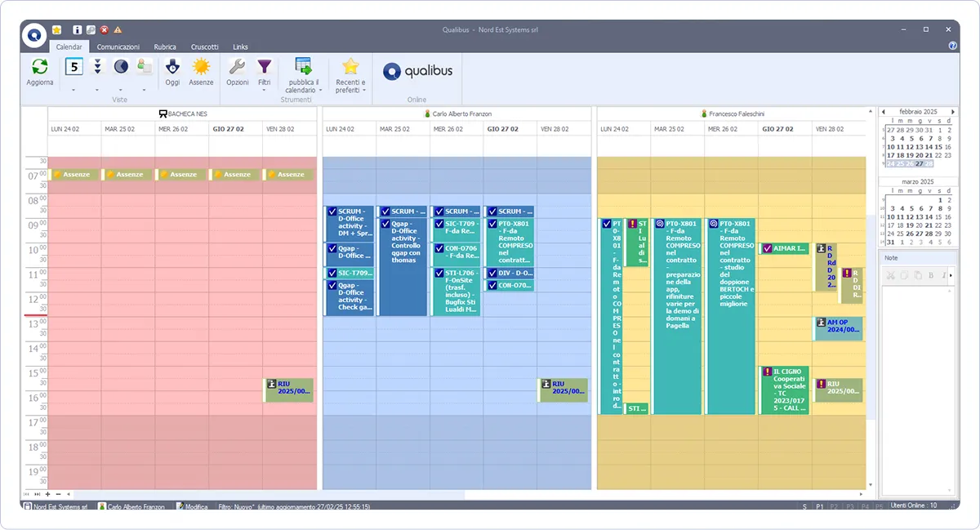This screenshot has width=980, height=530.
Task: Expand pubblica il calendario dropdown arrow
Action: pos(320,90)
